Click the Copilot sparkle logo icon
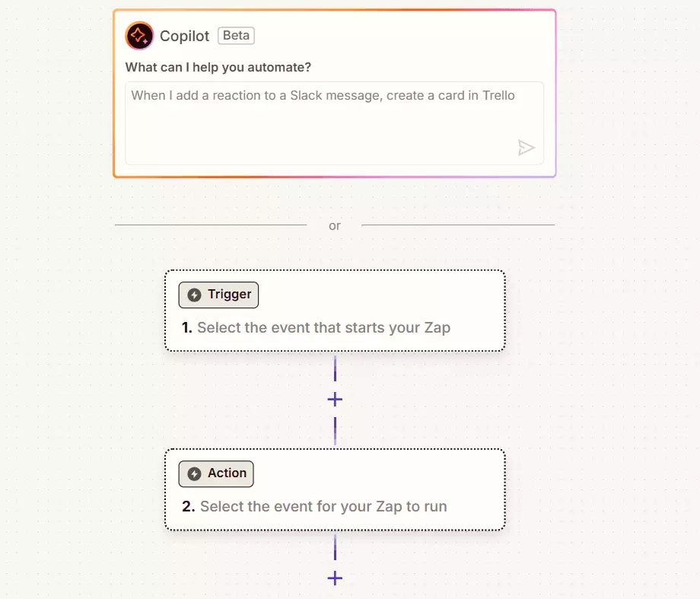This screenshot has height=599, width=700. tap(140, 36)
